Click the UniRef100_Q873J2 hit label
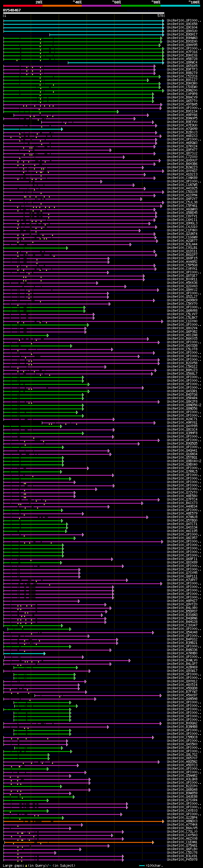 click(x=182, y=153)
